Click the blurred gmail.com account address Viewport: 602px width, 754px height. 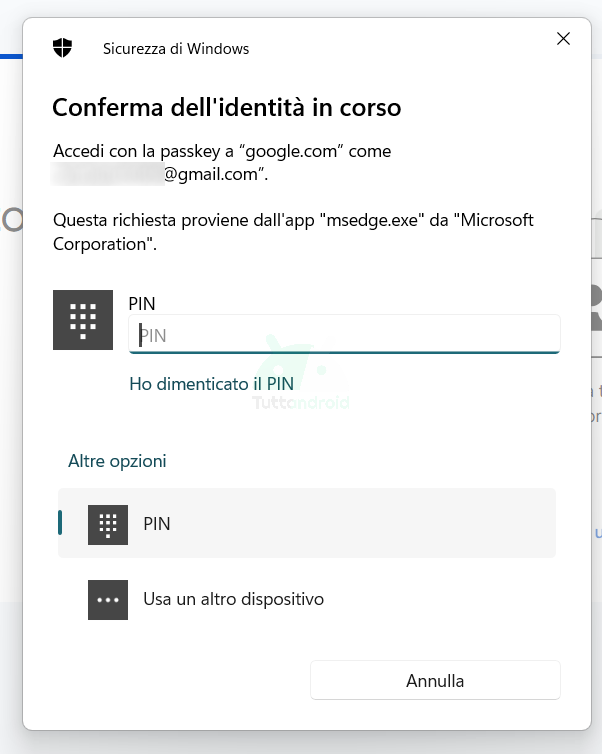[160, 175]
